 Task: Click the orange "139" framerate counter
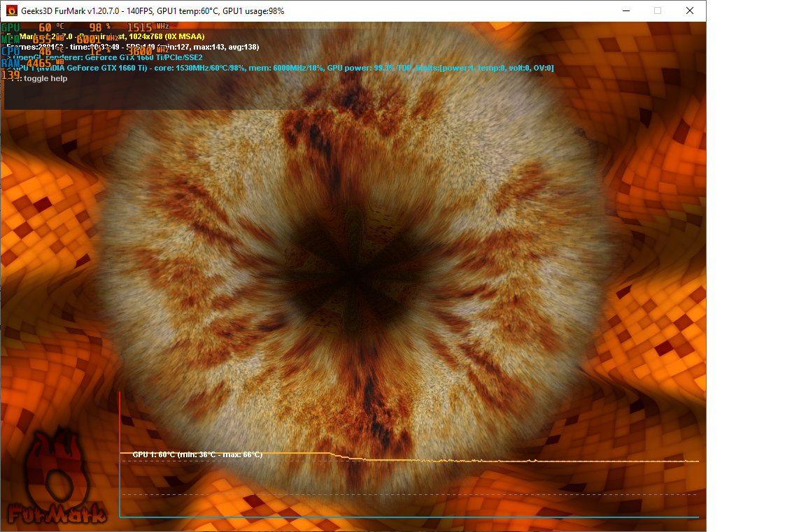pyautogui.click(x=10, y=75)
